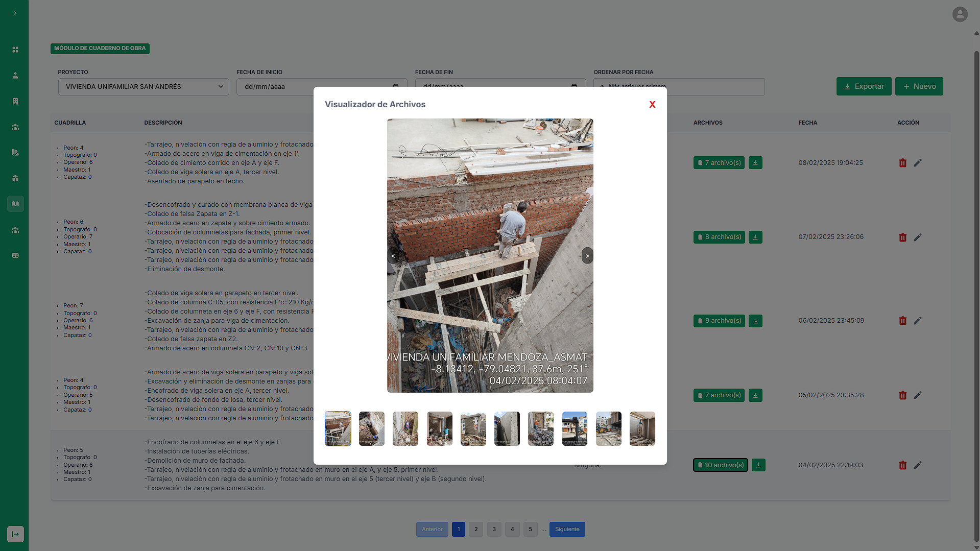Viewport: 980px width, 551px height.
Task: Select the second photo thumbnail
Action: [x=371, y=429]
